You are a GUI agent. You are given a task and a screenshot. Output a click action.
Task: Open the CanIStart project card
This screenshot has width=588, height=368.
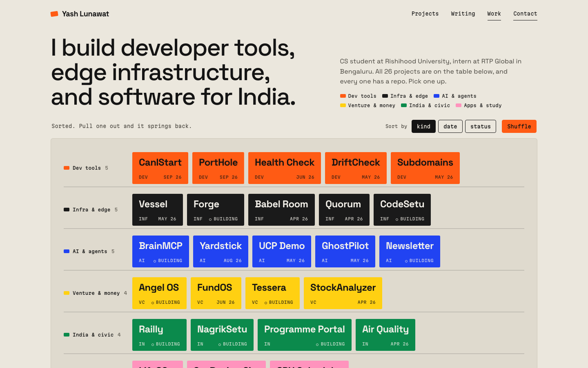coord(160,168)
